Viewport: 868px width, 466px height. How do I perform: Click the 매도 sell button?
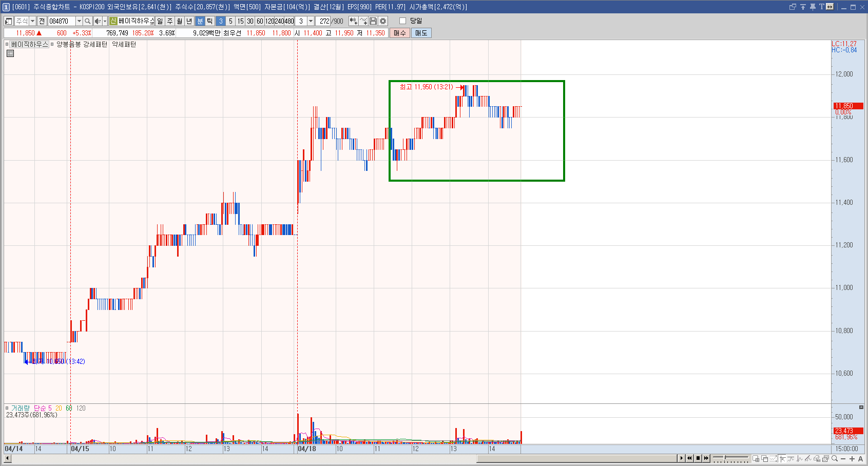click(x=421, y=33)
